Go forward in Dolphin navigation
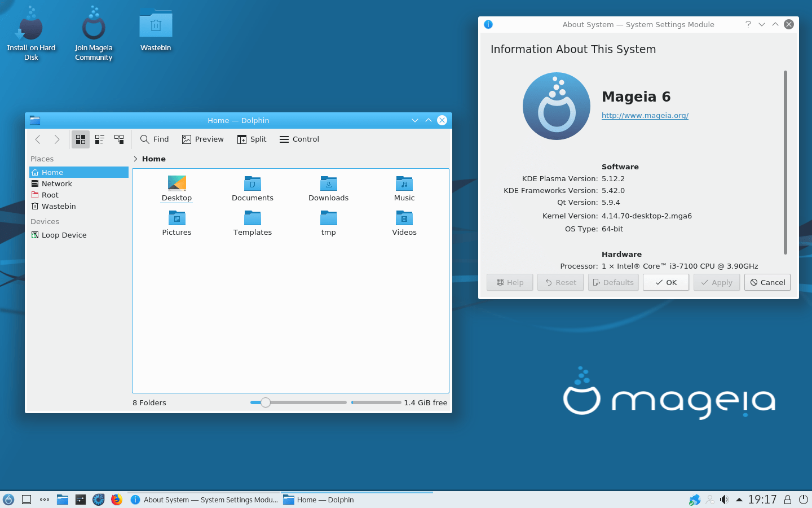Screen dimensions: 812x508 tap(57, 139)
